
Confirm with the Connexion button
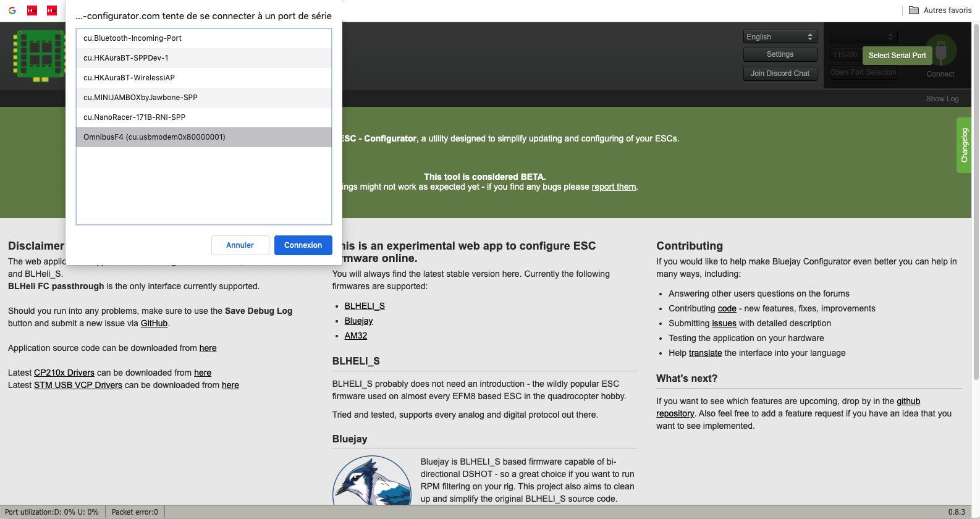(x=303, y=245)
